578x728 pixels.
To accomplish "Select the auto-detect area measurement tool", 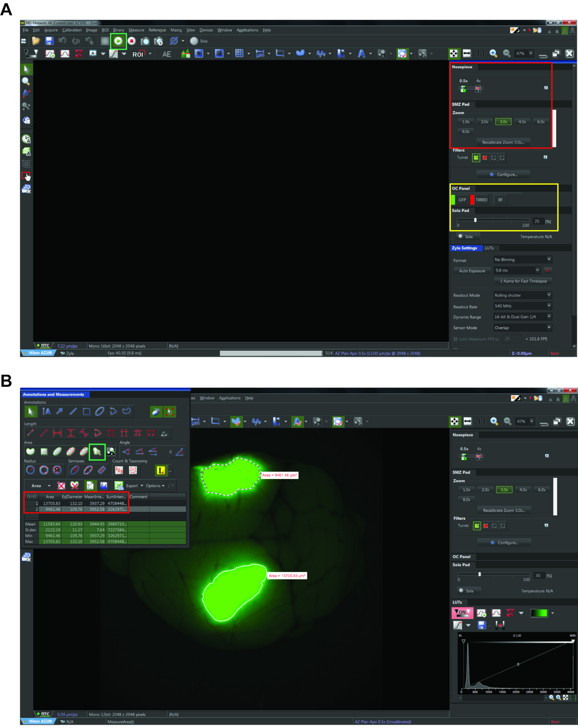I will coord(97,451).
